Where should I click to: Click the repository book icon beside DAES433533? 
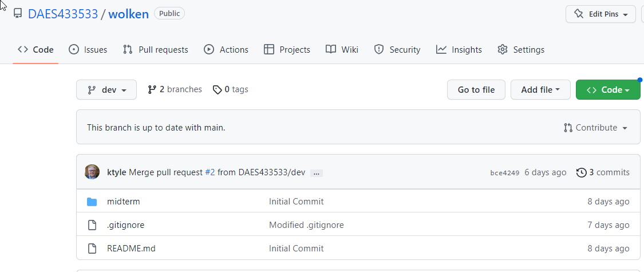click(18, 14)
